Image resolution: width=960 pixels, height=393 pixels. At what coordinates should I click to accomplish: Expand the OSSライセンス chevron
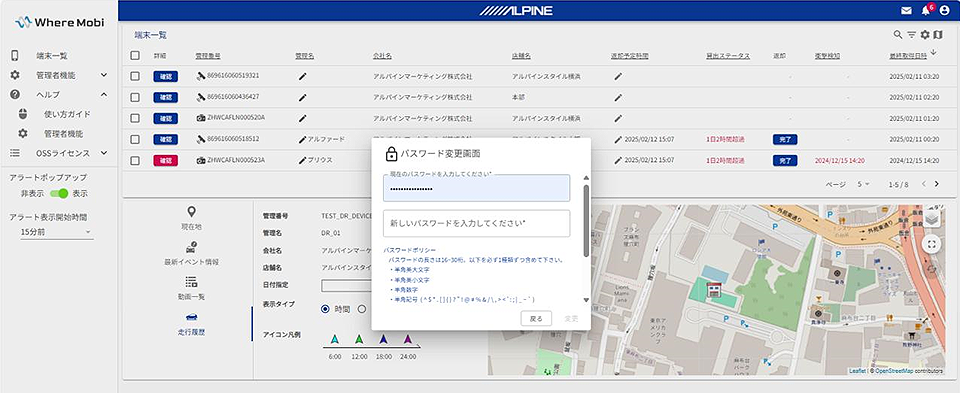coord(103,153)
